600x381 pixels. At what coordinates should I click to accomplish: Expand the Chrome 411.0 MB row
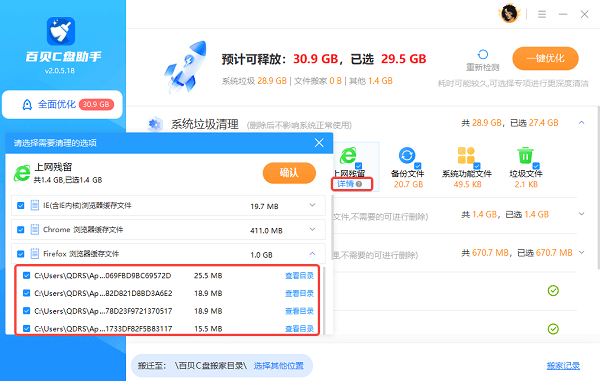312,230
